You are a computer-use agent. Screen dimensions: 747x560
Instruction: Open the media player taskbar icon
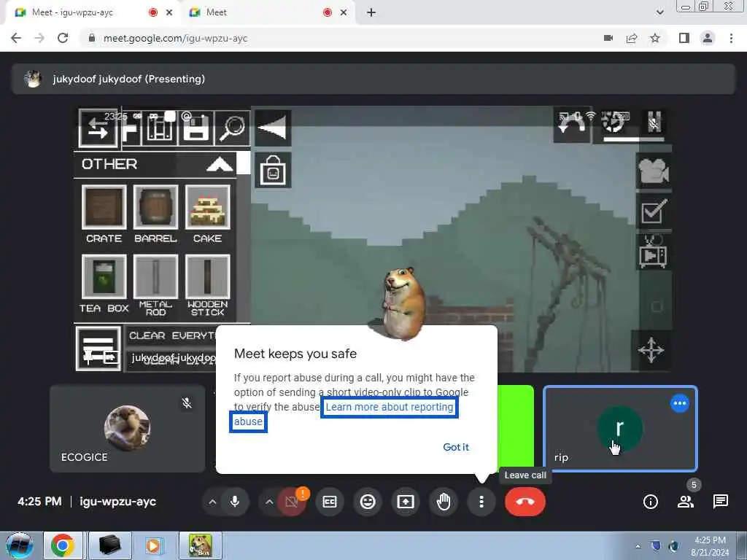(x=153, y=545)
